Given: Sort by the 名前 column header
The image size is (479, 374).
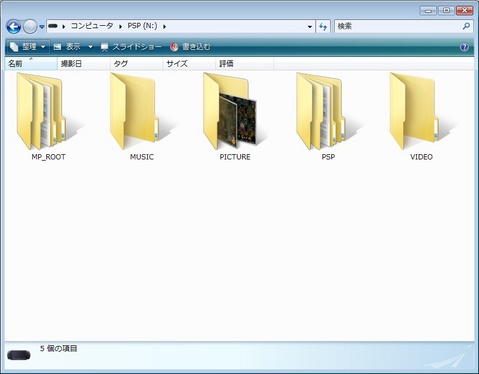Looking at the screenshot, I should coord(31,64).
